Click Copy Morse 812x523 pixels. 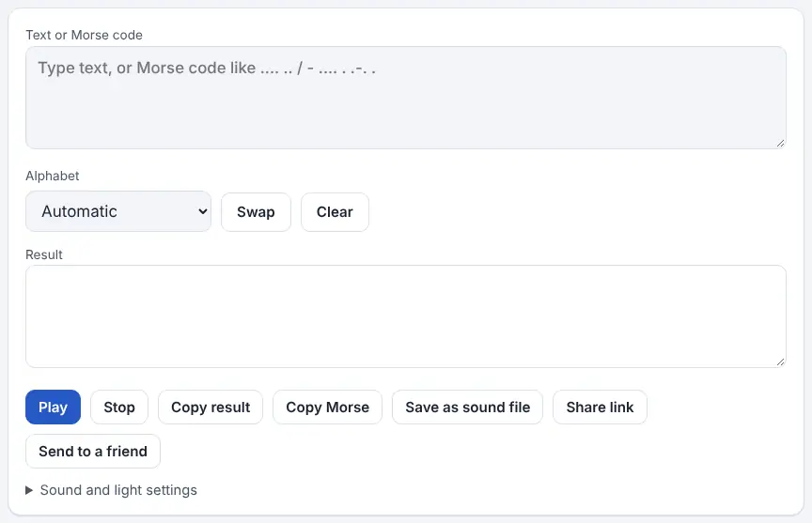[x=327, y=408]
